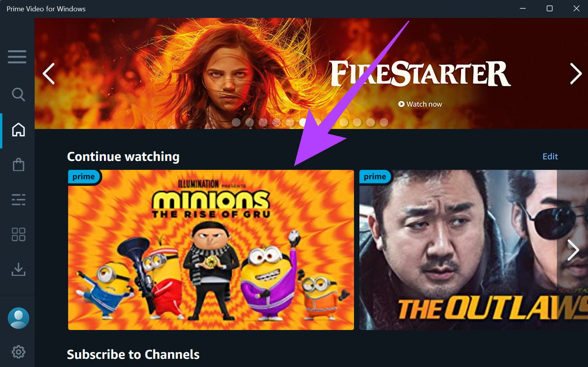Image resolution: width=588 pixels, height=367 pixels.
Task: Click the search magnifier icon
Action: 18,94
